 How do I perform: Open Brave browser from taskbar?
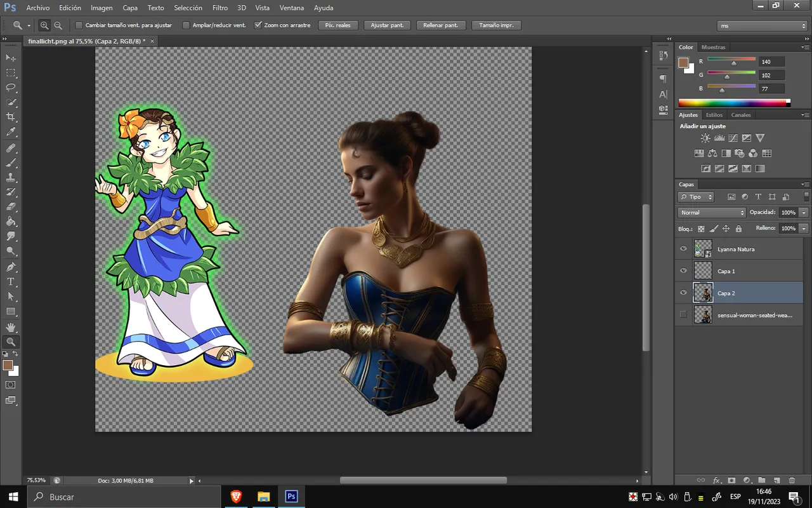[236, 497]
